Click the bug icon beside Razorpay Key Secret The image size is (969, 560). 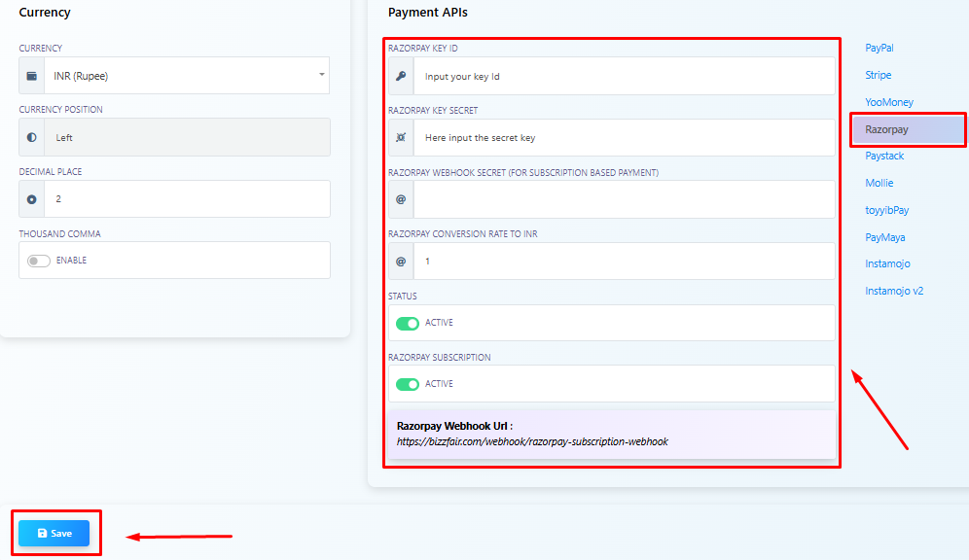[x=401, y=138]
